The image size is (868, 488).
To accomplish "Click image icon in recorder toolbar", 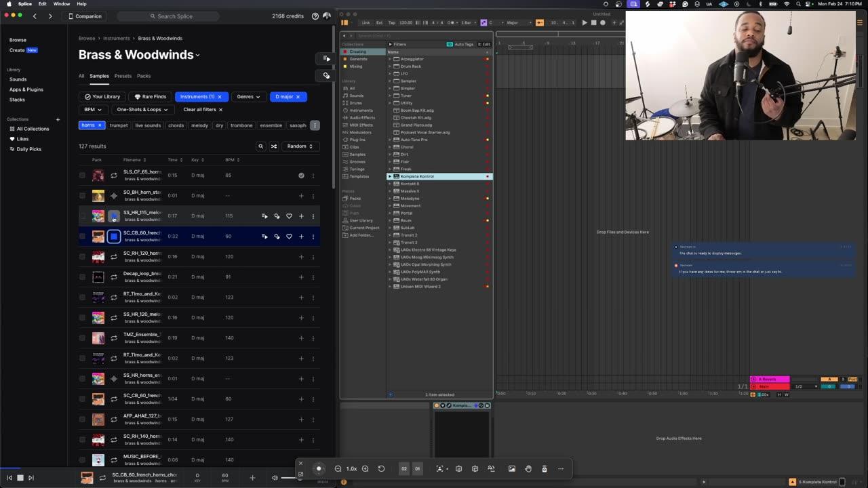I will (x=511, y=468).
